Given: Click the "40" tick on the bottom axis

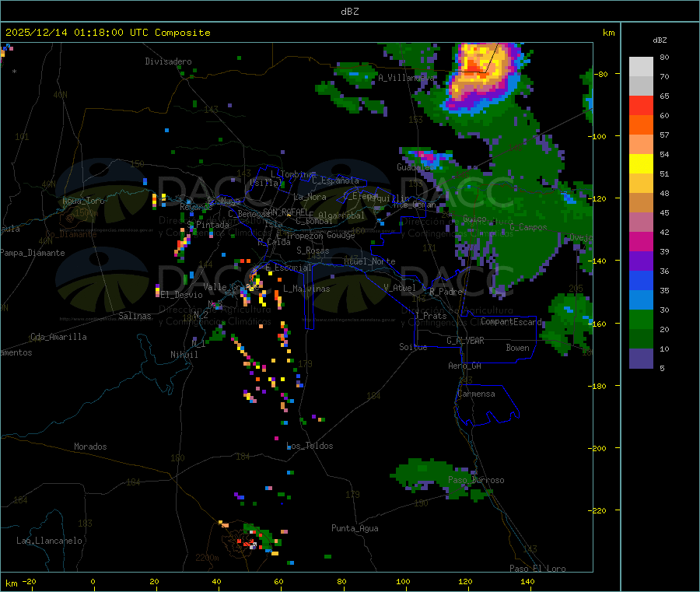Looking at the screenshot, I should [x=216, y=581].
